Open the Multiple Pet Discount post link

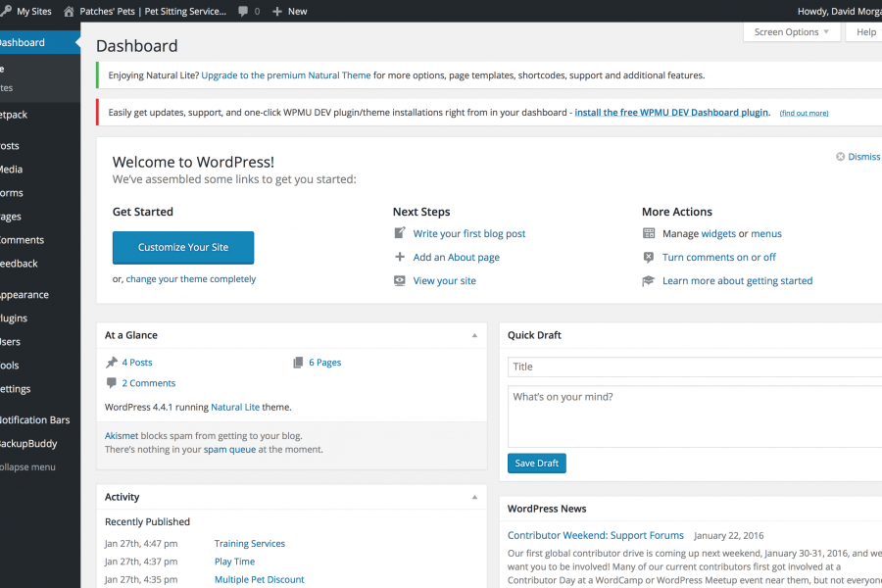260,579
